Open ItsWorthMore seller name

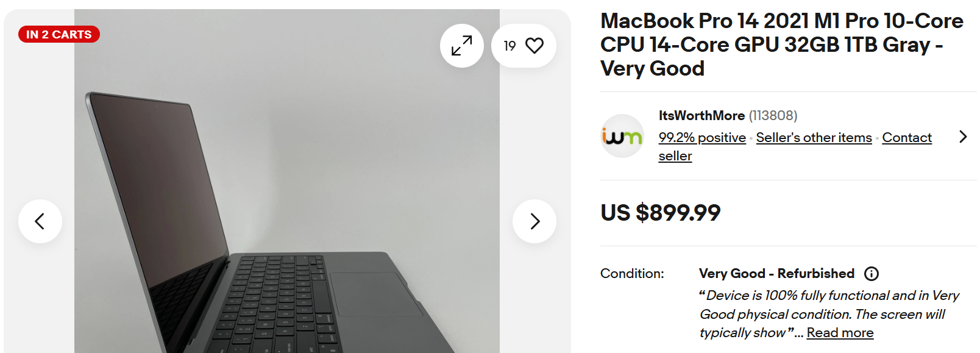click(701, 116)
